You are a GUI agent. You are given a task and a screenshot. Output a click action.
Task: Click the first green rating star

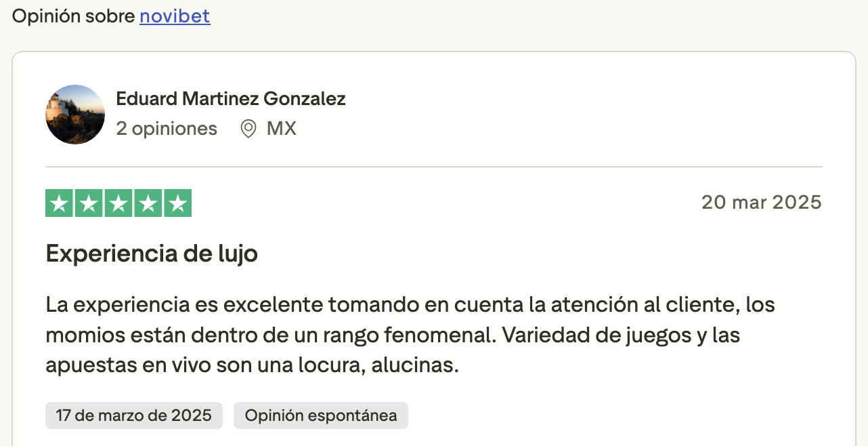point(60,203)
